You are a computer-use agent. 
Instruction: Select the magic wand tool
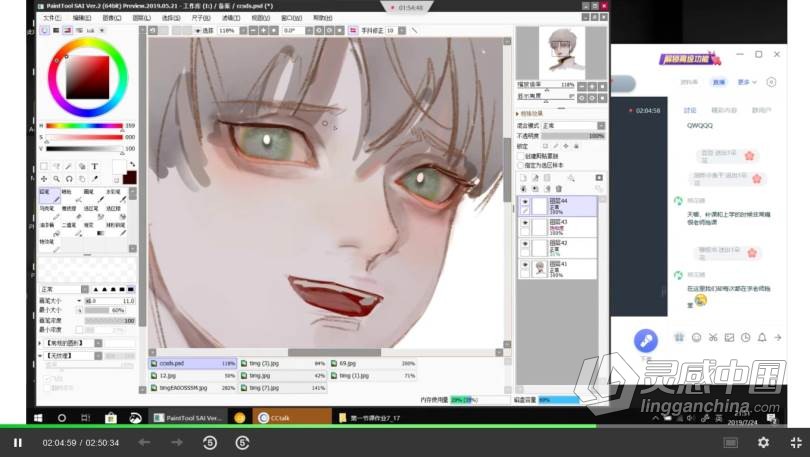click(x=69, y=166)
